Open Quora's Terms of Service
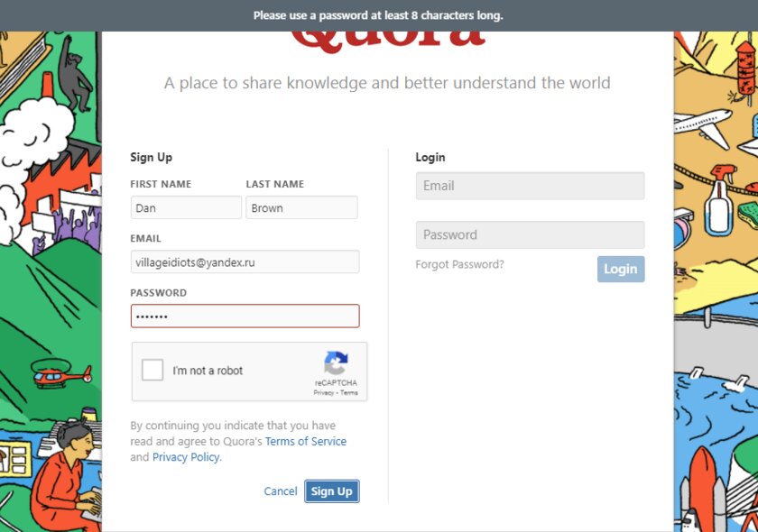The image size is (758, 532). pyautogui.click(x=306, y=441)
